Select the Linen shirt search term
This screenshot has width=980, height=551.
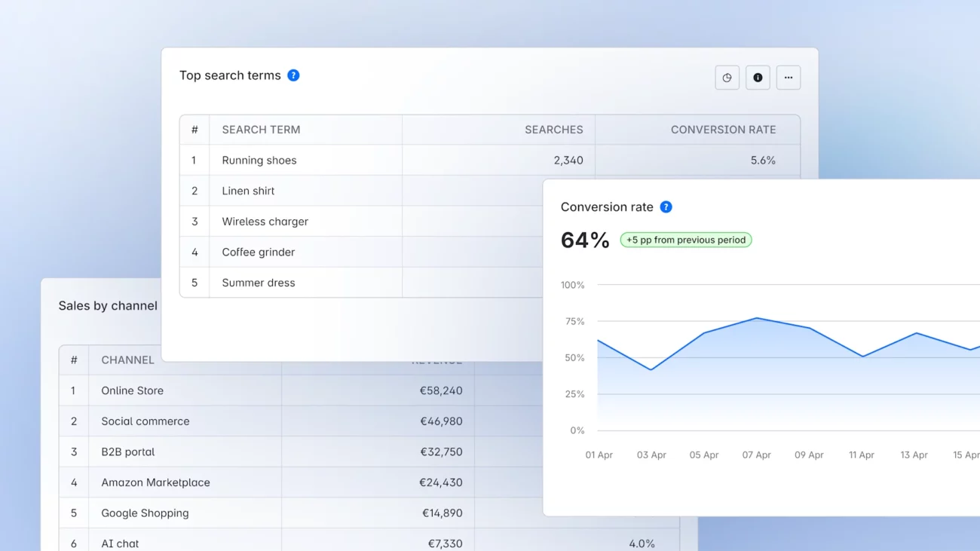[248, 191]
